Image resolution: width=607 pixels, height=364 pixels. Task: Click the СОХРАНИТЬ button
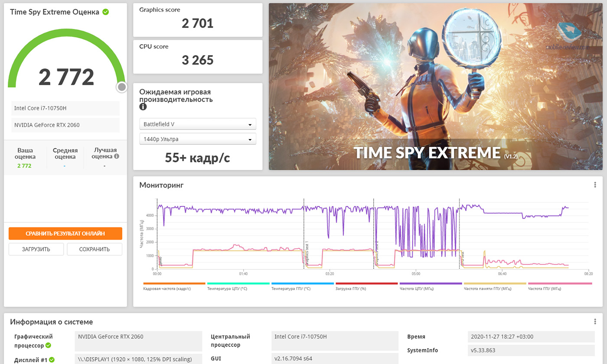click(x=95, y=249)
